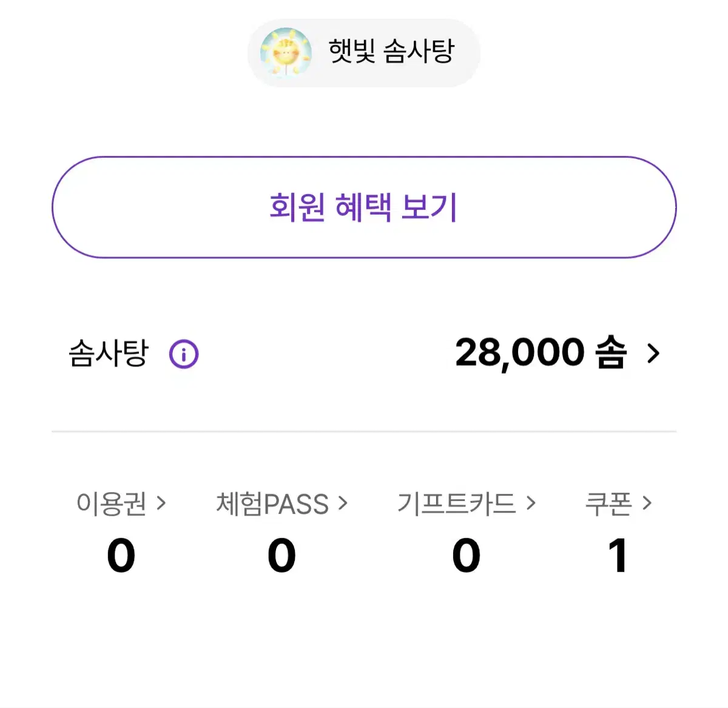Image resolution: width=728 pixels, height=708 pixels.
Task: Select the 쿠폰 label
Action: pos(608,504)
